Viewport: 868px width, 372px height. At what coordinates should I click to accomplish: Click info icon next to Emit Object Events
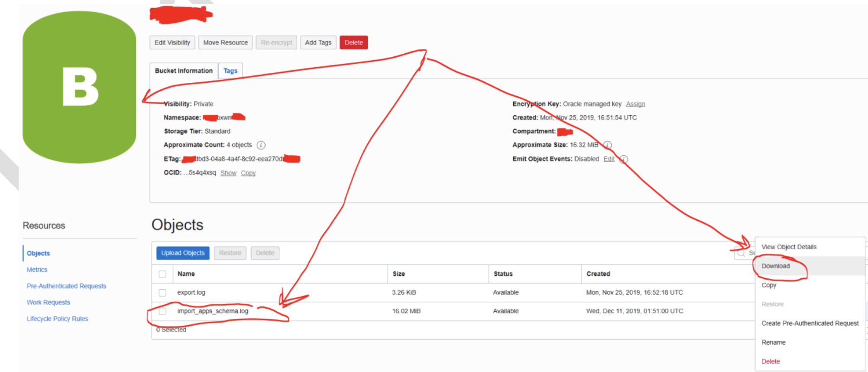pyautogui.click(x=623, y=159)
